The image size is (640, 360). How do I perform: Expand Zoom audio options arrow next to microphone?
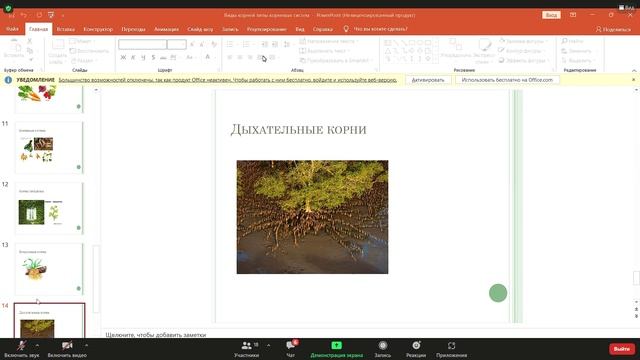point(37,345)
